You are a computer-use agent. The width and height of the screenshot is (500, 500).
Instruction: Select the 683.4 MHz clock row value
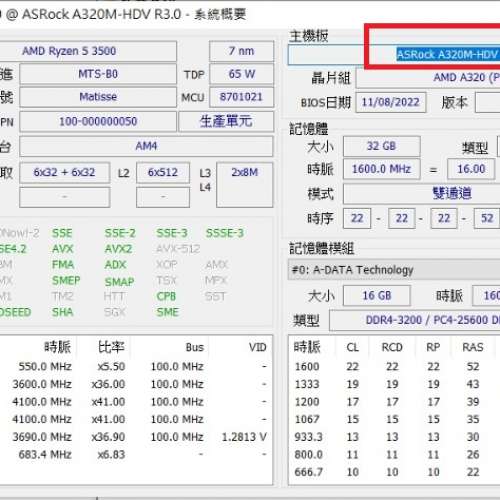tap(45, 454)
